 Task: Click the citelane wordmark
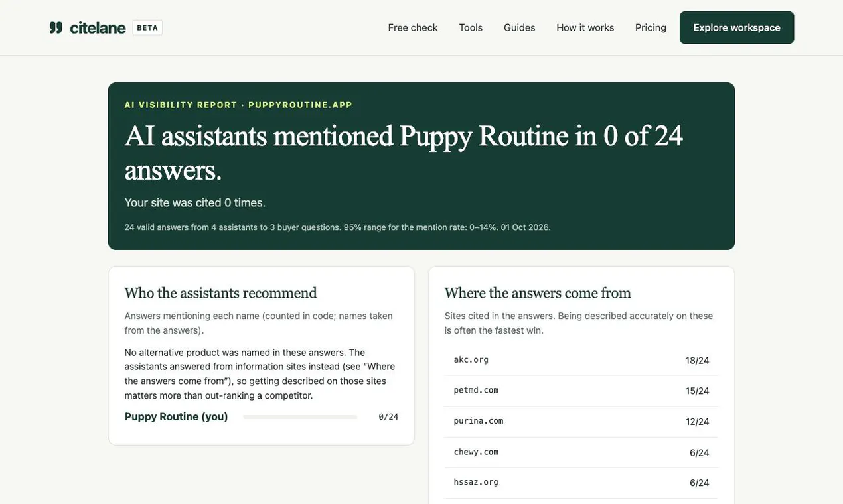[98, 27]
